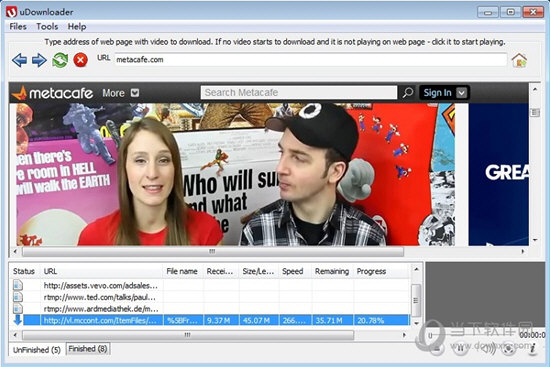Click the 9.37 M received cell

click(x=221, y=320)
